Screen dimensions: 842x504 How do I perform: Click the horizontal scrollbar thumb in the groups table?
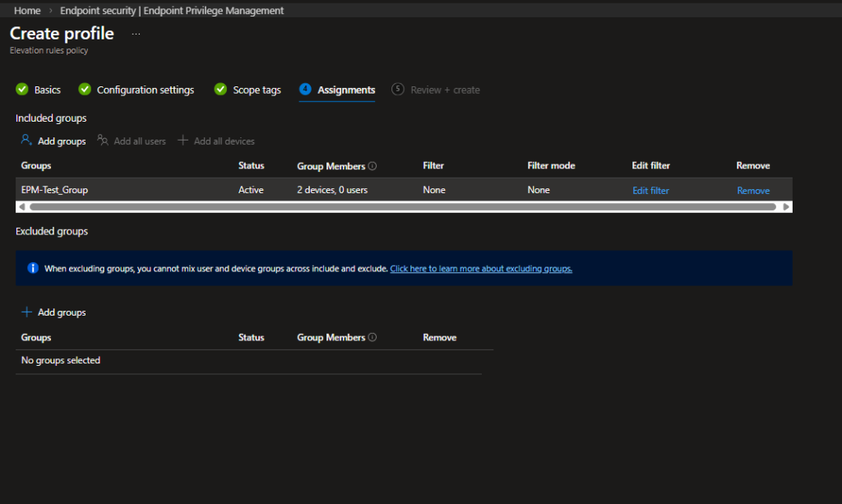[403, 206]
